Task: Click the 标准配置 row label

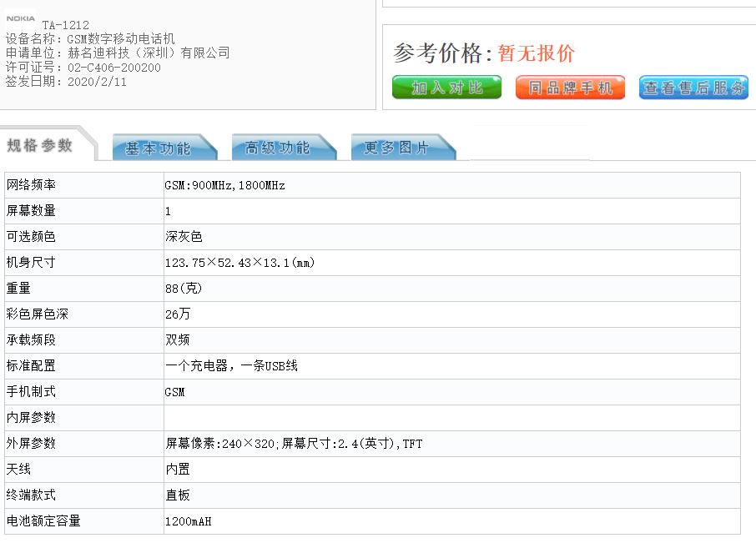Action: click(31, 366)
